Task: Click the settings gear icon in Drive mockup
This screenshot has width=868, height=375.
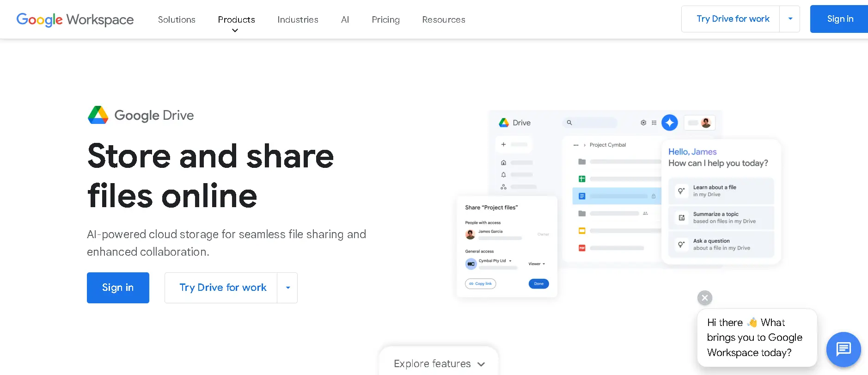Action: (643, 123)
